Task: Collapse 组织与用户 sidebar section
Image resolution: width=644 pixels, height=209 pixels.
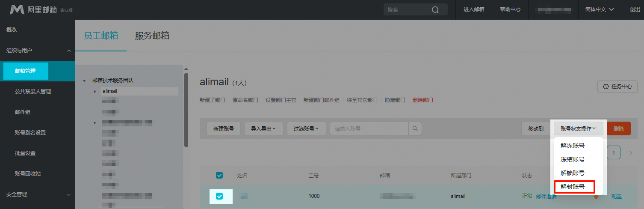Action: pos(69,51)
